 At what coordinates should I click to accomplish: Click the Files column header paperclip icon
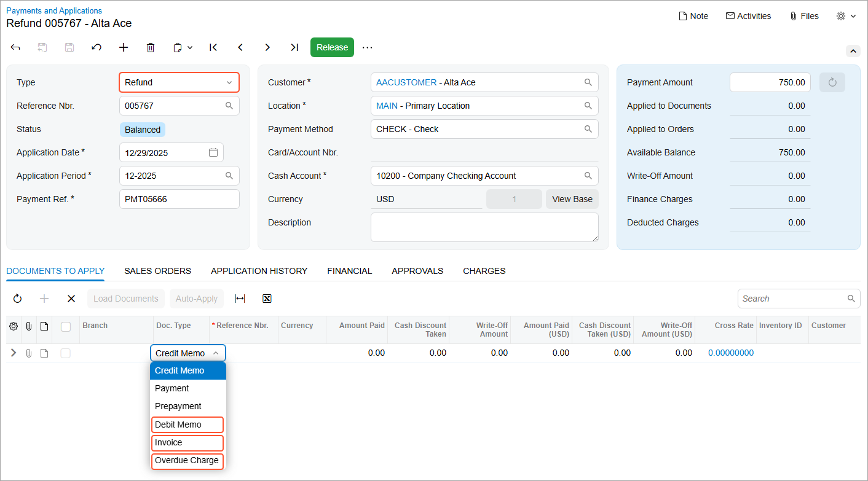coord(29,326)
